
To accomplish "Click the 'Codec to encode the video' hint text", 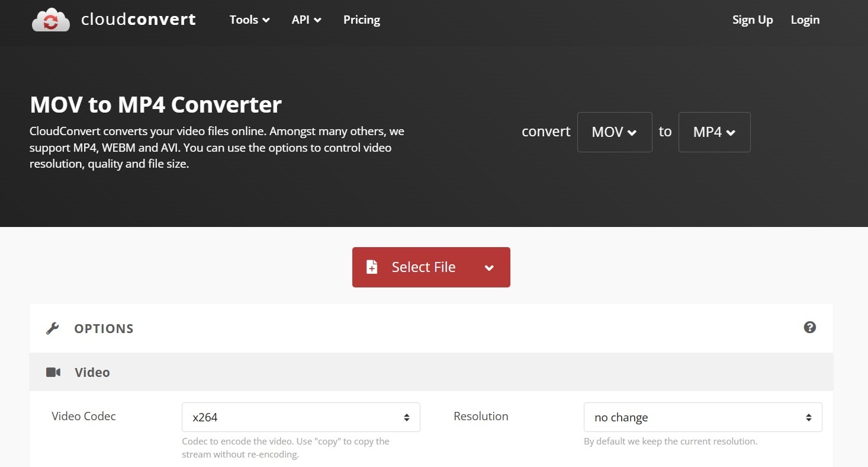I will [285, 448].
